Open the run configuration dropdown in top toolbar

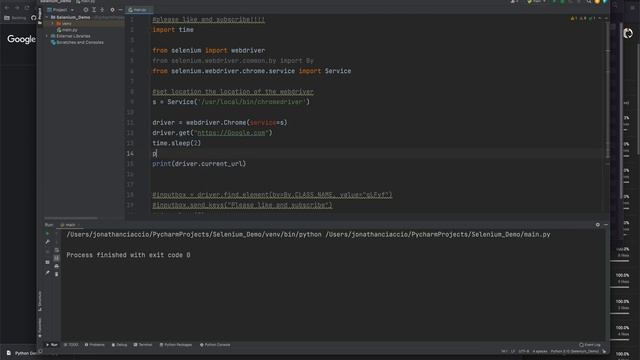point(537,2)
